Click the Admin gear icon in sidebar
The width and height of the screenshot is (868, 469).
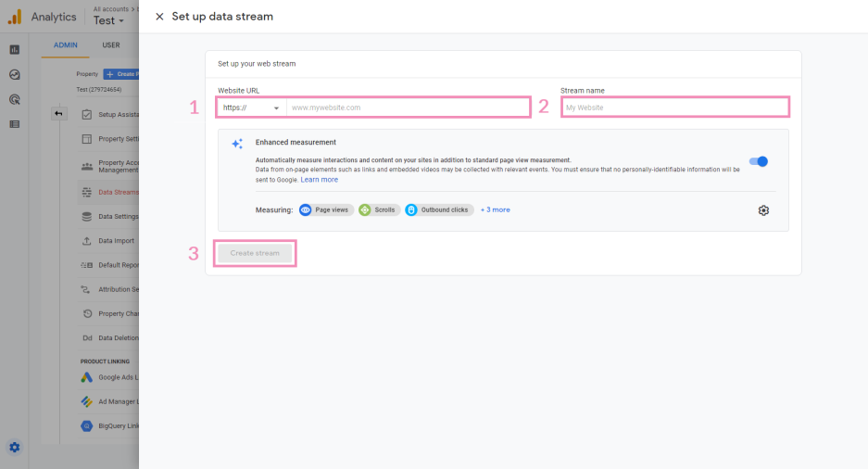[15, 447]
